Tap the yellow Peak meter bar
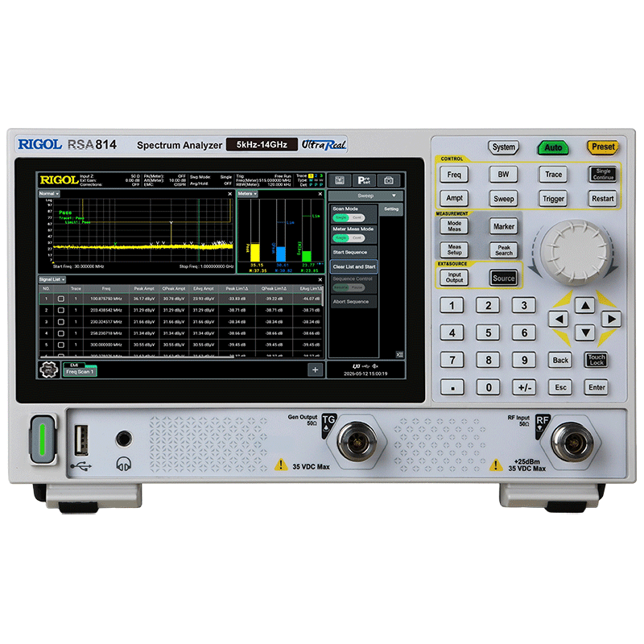 click(x=255, y=253)
